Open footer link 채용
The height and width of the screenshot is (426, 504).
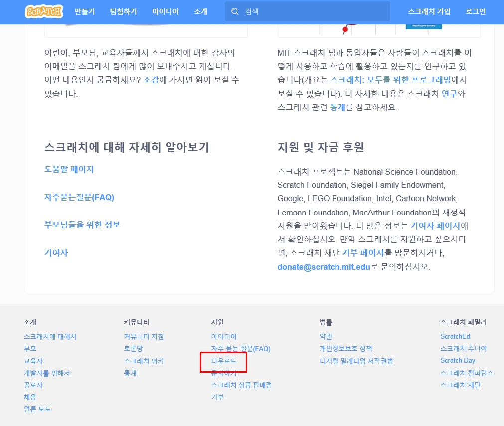coord(30,397)
